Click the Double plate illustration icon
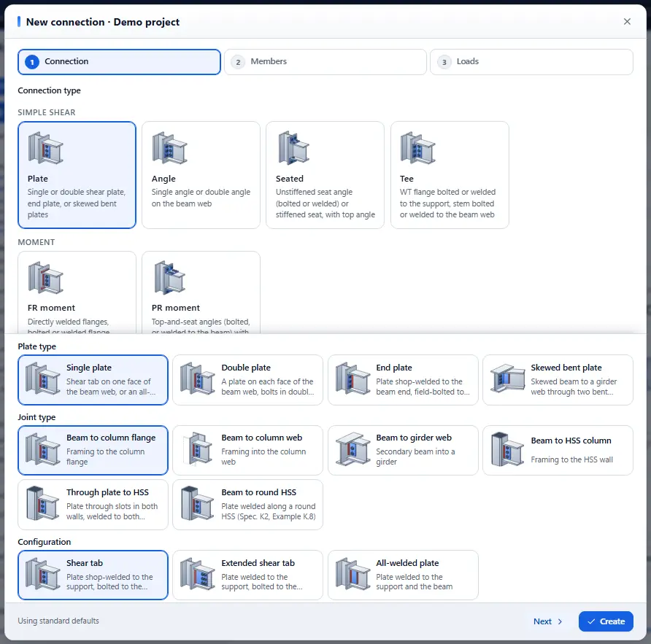The height and width of the screenshot is (644, 651). [x=198, y=379]
